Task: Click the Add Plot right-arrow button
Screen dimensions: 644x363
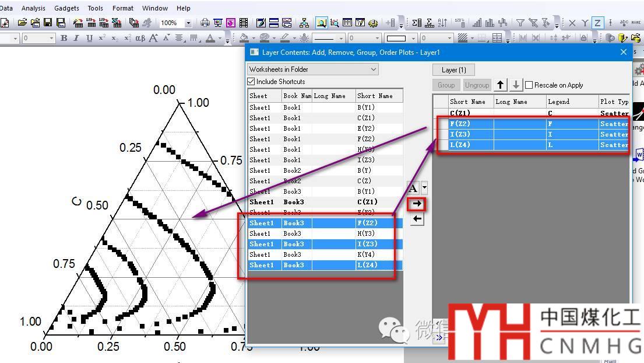Action: pos(417,204)
